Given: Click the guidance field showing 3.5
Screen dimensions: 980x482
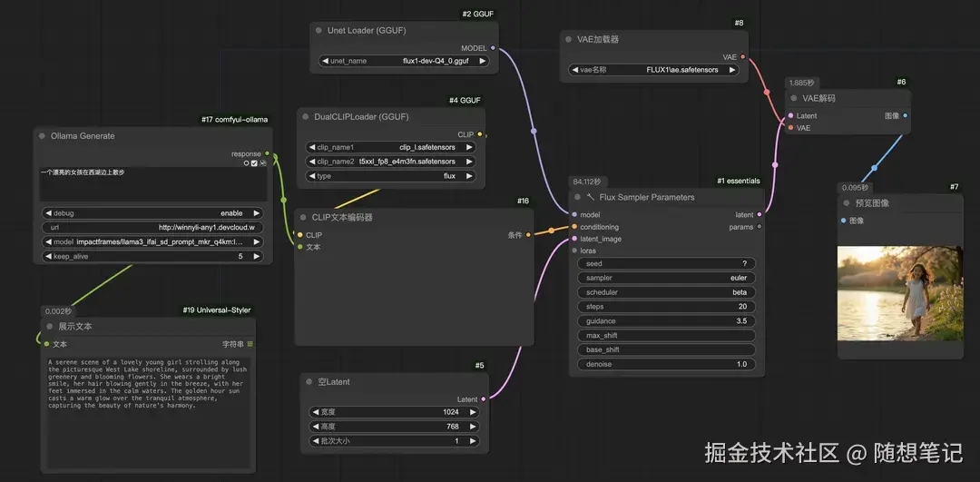Looking at the screenshot, I should (x=666, y=321).
